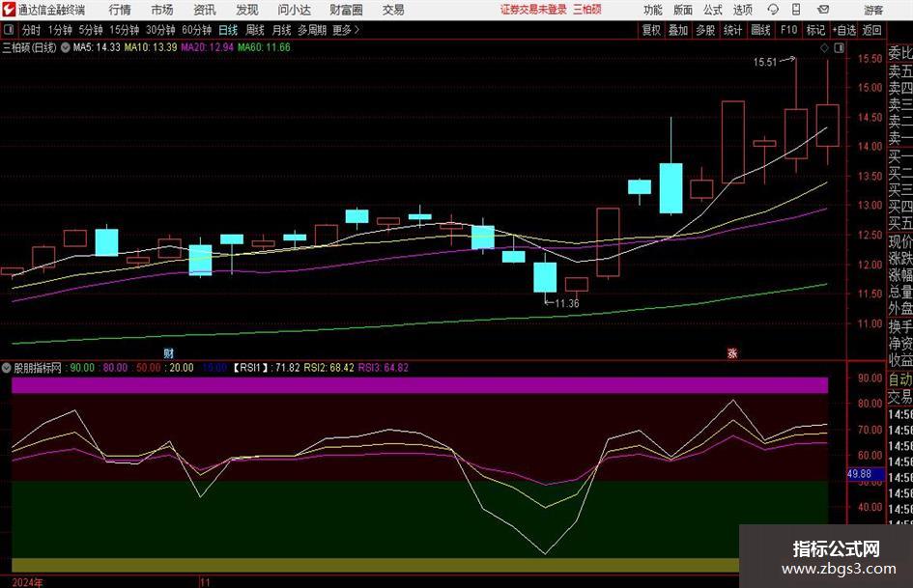Viewport: 913px width, 588px height.
Task: Click the diamond icon at chart corner
Action: point(824,48)
